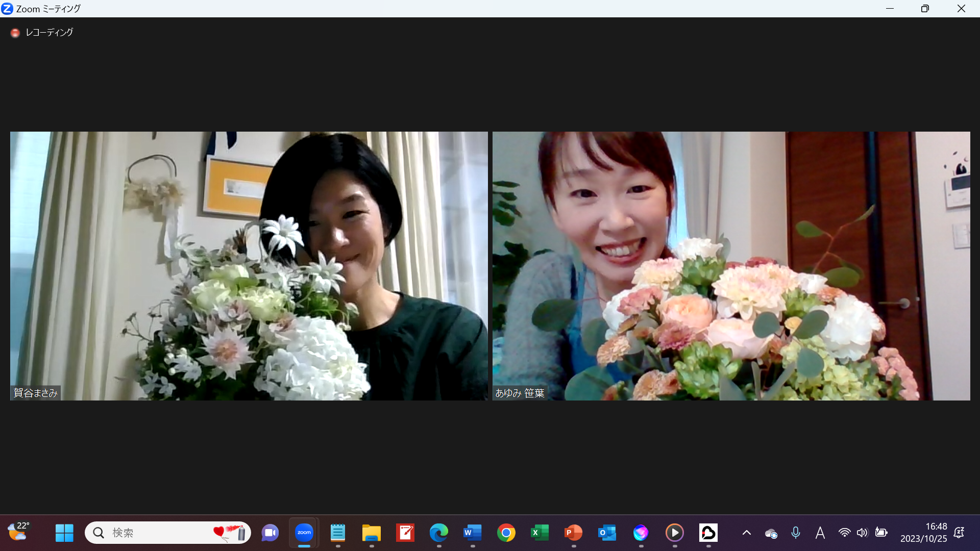Open PowerPoint from the taskbar
980x551 pixels.
pyautogui.click(x=574, y=533)
